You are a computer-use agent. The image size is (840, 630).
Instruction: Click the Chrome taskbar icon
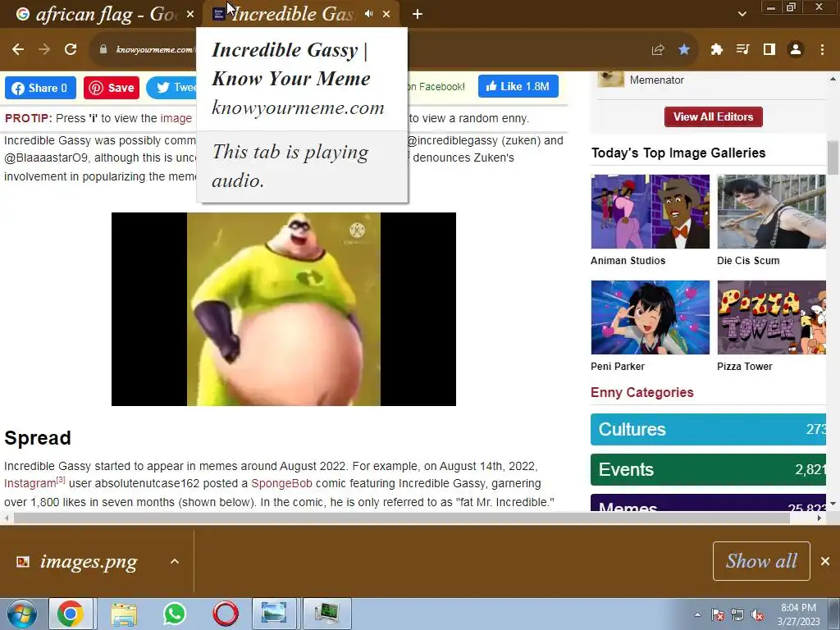point(71,614)
